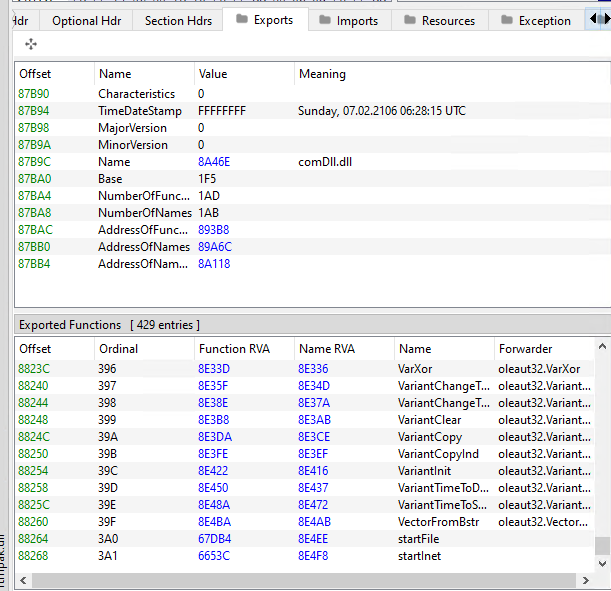Select the Base value 1F5

coord(207,179)
